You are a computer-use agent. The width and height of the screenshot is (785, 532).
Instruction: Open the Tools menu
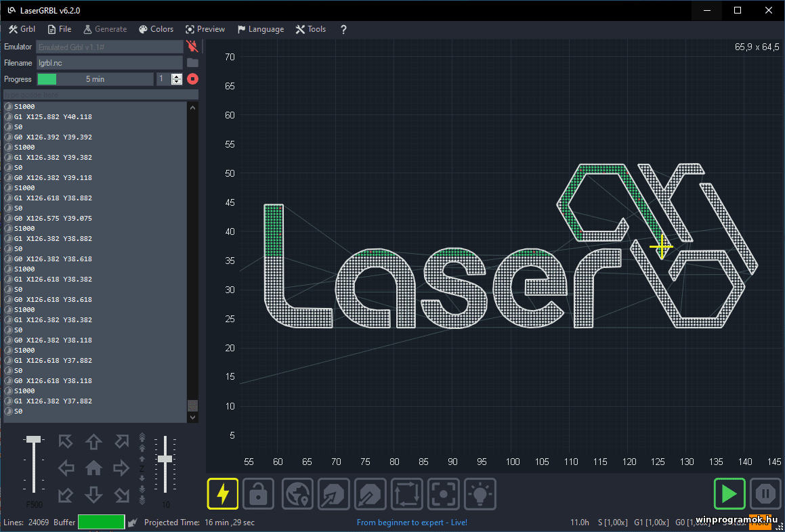(x=310, y=29)
